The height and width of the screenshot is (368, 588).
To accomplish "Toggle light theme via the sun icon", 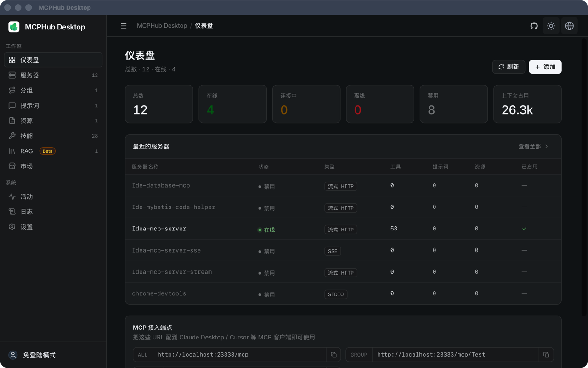I will tap(551, 26).
